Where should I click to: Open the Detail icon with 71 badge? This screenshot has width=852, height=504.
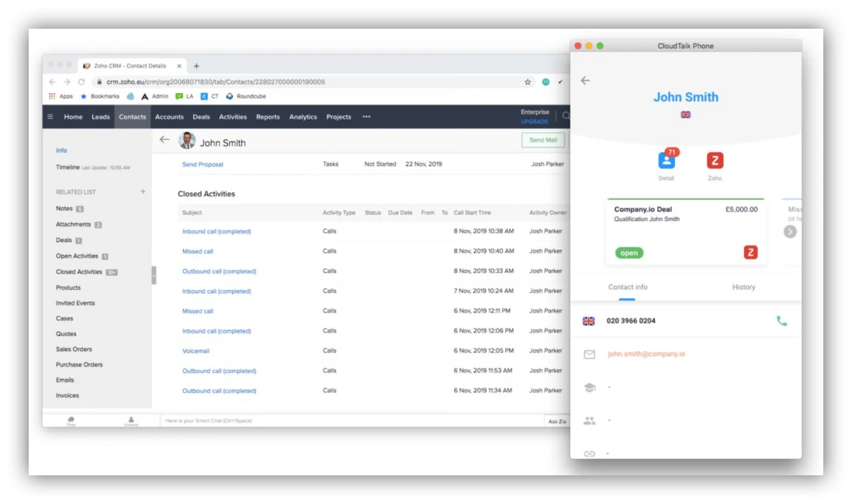(667, 161)
